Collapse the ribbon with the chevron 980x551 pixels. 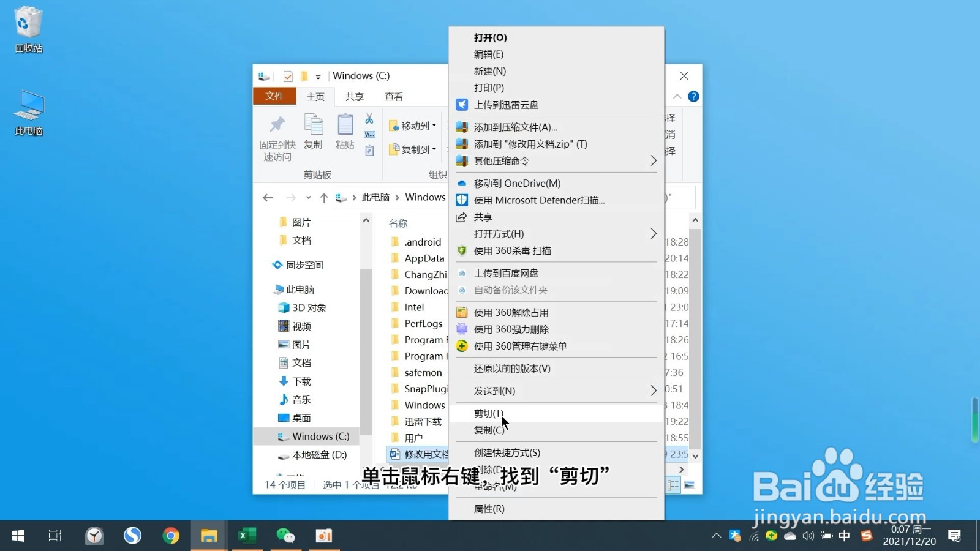(x=677, y=96)
